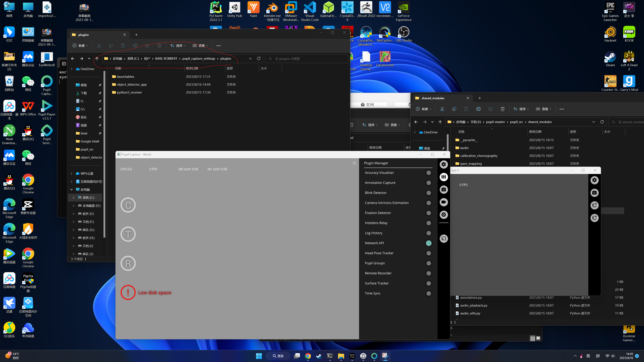Select audio_playback.py file

(473, 305)
